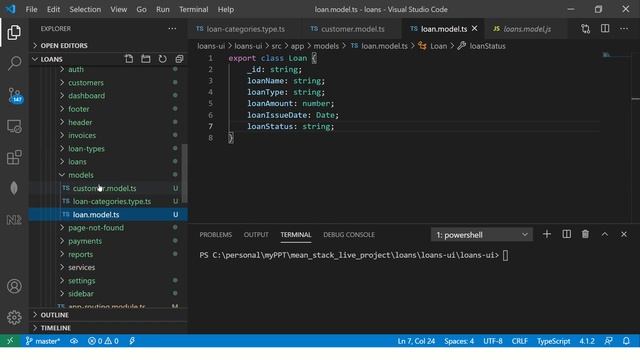Change encoding via UTF-8 status item
The image size is (640, 360).
pyautogui.click(x=493, y=341)
